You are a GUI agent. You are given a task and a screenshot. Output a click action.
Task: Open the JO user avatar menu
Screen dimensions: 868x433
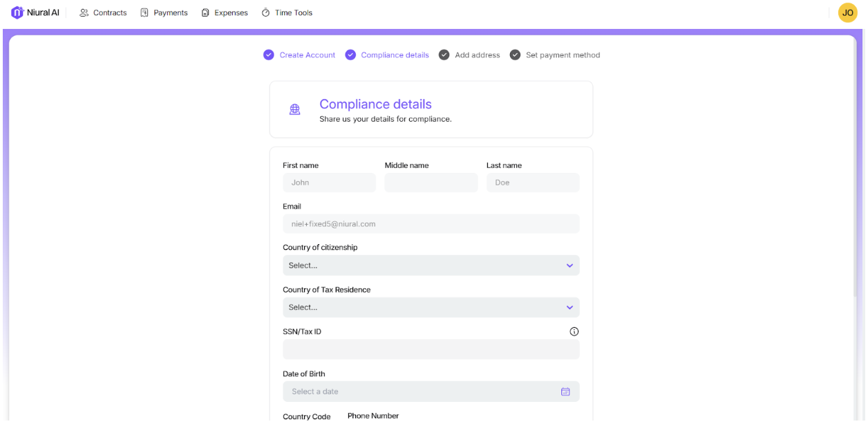click(847, 12)
